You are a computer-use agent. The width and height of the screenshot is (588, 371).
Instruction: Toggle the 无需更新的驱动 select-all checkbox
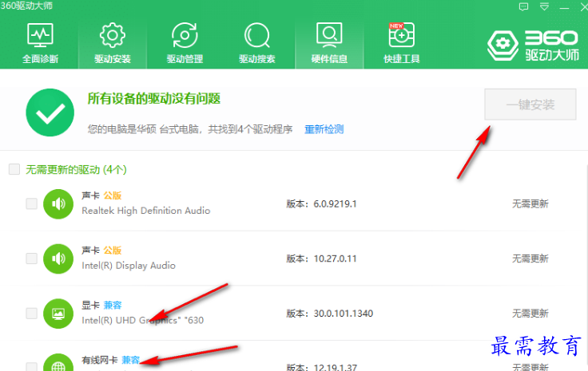tap(14, 169)
